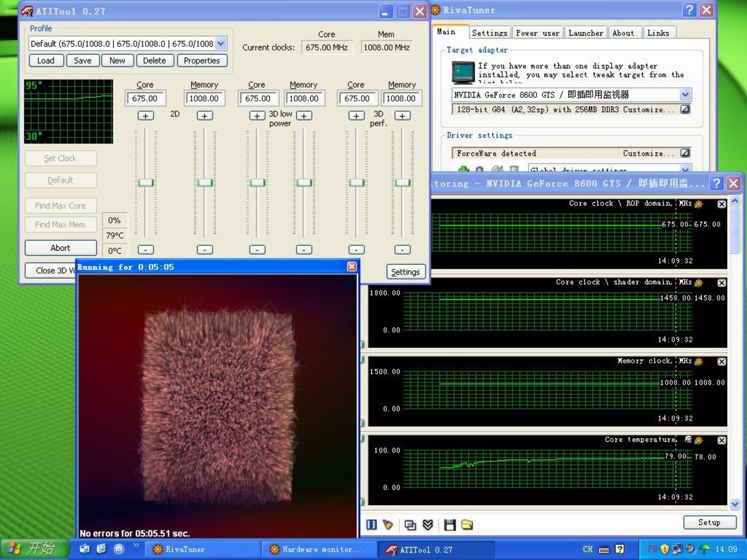The image size is (747, 560).
Task: Open profile Properties in ATITool
Action: 202,60
